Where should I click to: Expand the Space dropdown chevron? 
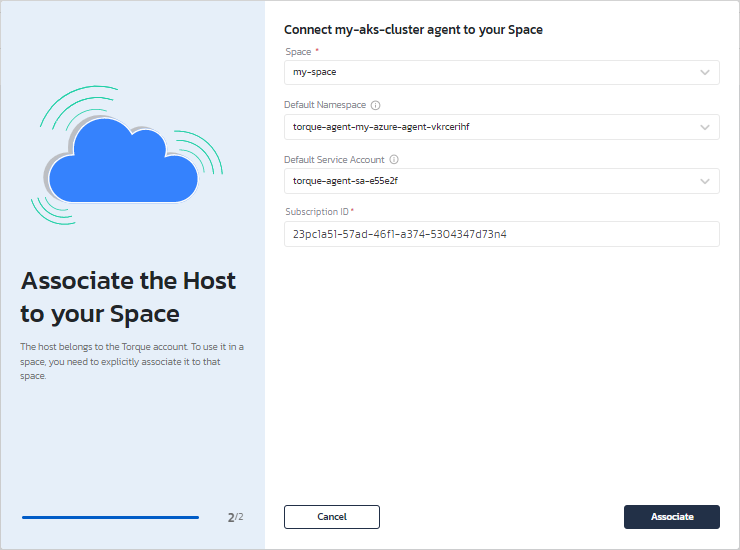tap(705, 73)
